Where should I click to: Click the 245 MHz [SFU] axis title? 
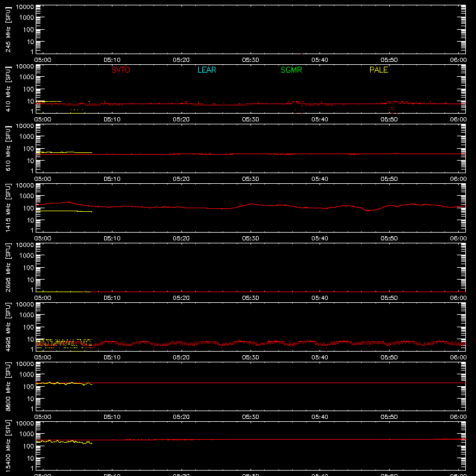click(8, 30)
